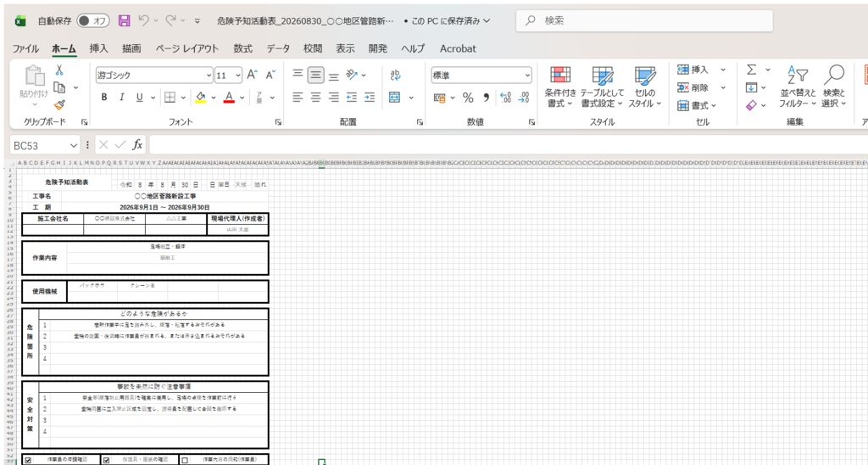Click the Align Left icon

coord(298,98)
